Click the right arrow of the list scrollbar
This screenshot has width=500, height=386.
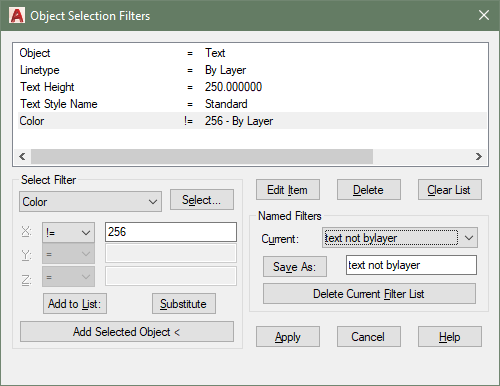coord(479,156)
